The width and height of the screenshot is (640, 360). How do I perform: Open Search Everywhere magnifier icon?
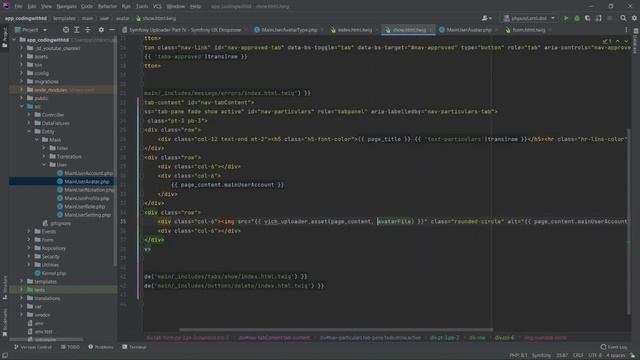pos(623,18)
